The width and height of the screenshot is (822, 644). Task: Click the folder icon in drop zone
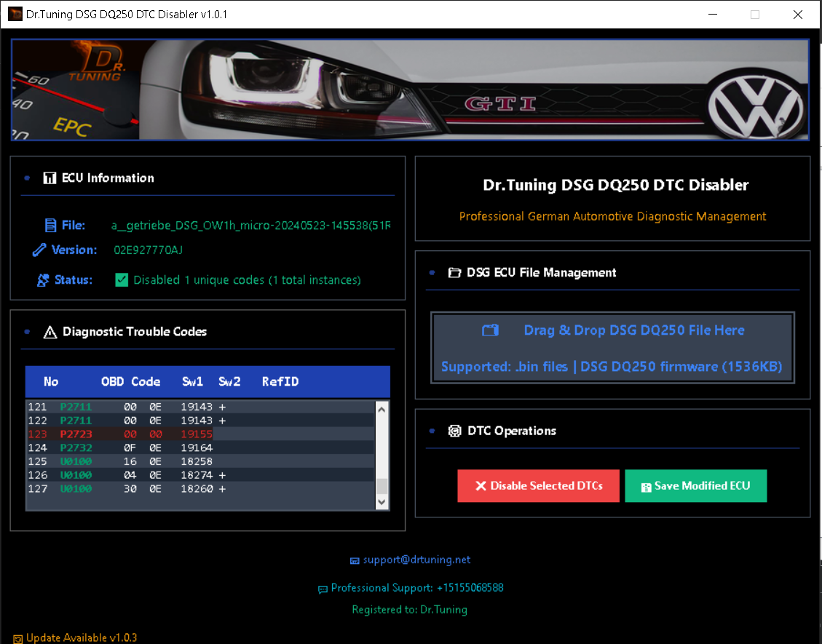click(x=490, y=330)
